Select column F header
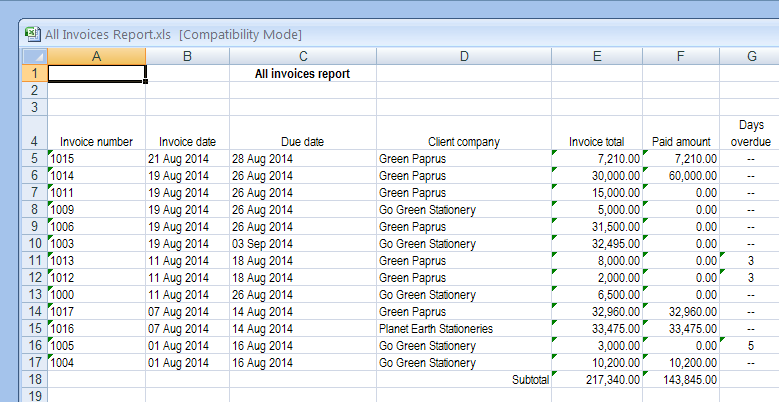779x402 pixels. 681,56
